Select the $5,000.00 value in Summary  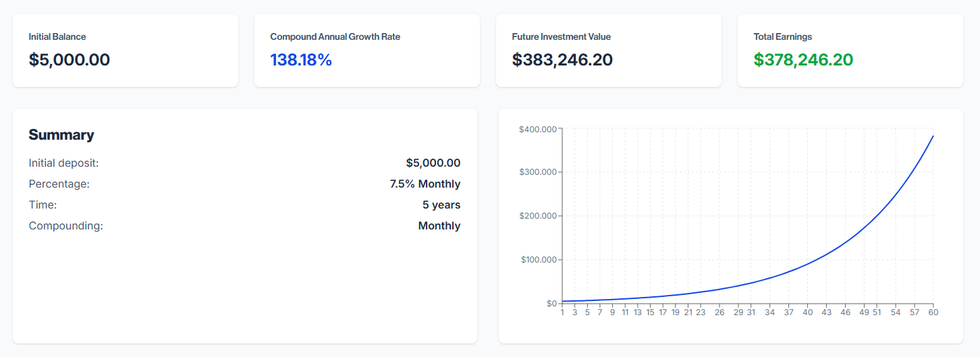(x=433, y=163)
